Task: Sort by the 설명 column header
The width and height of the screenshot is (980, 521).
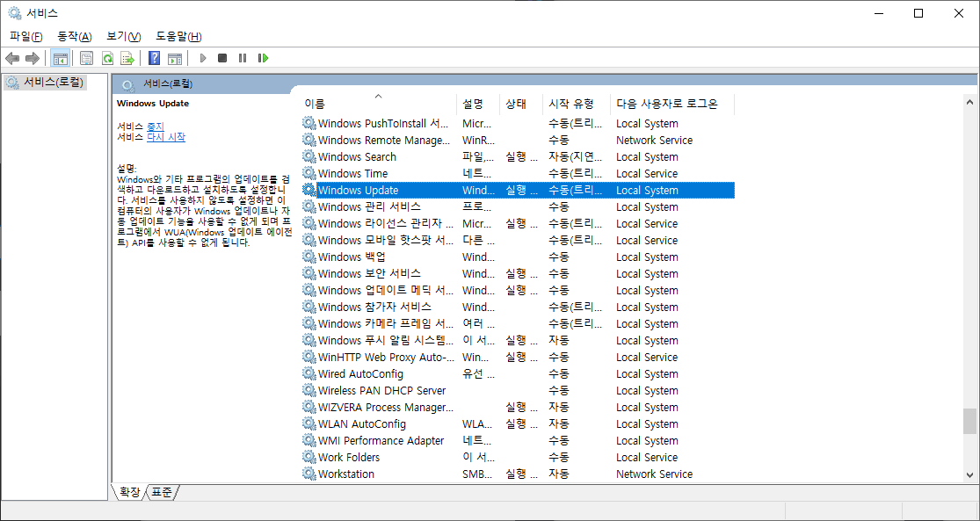Action: point(479,104)
